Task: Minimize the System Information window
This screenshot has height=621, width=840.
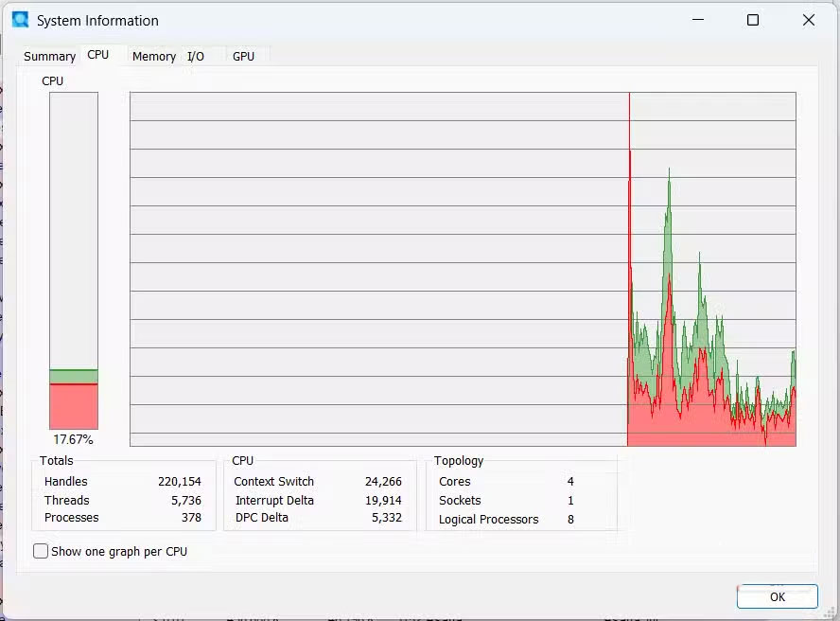Action: pyautogui.click(x=698, y=20)
